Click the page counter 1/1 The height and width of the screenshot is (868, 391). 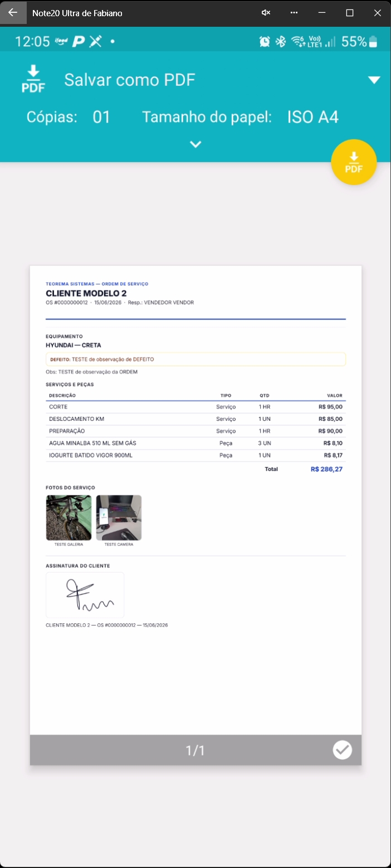(x=195, y=750)
